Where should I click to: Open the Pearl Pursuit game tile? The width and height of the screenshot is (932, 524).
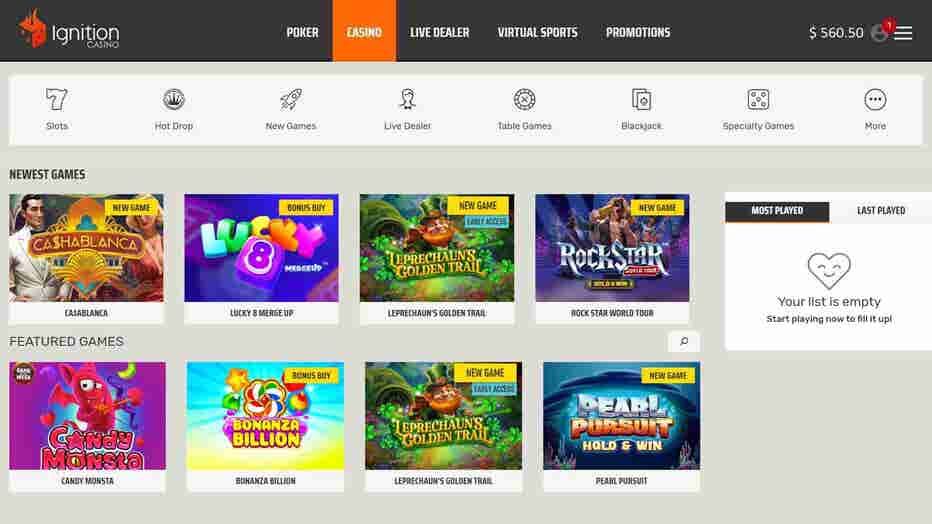pyautogui.click(x=621, y=427)
